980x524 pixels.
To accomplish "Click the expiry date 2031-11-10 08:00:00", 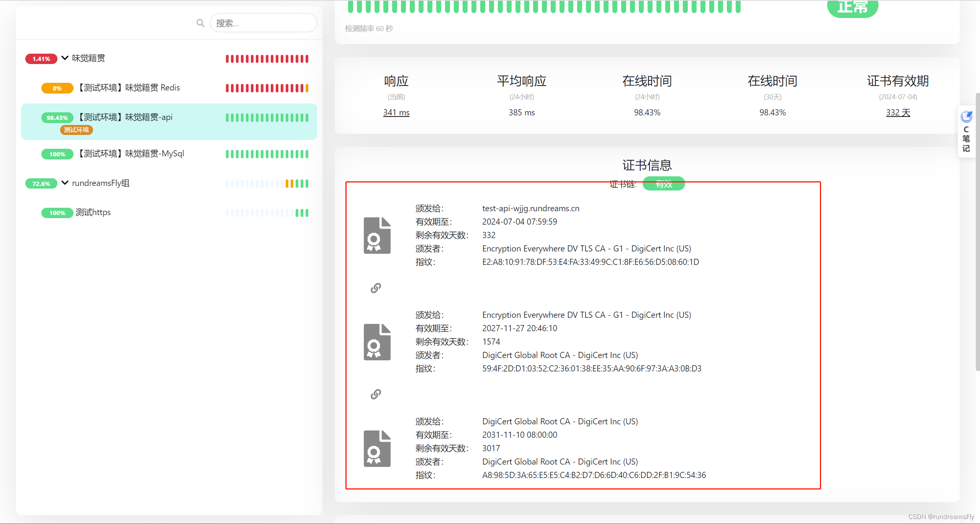I will tap(520, 435).
